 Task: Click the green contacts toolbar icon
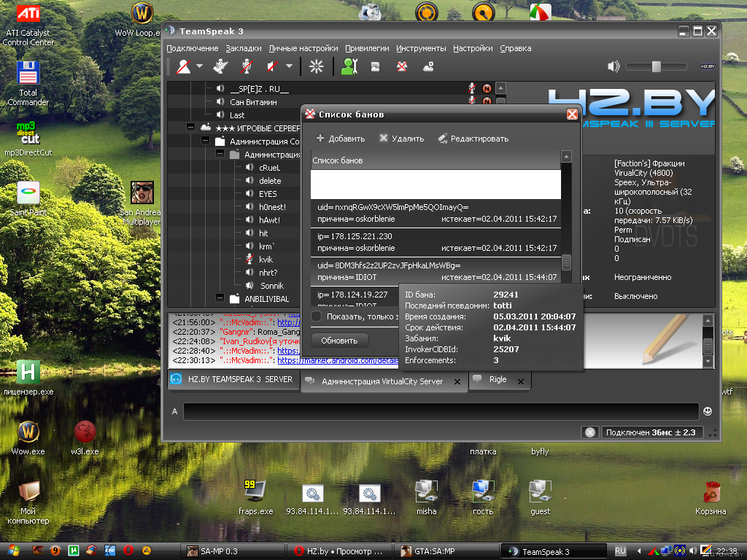click(349, 67)
